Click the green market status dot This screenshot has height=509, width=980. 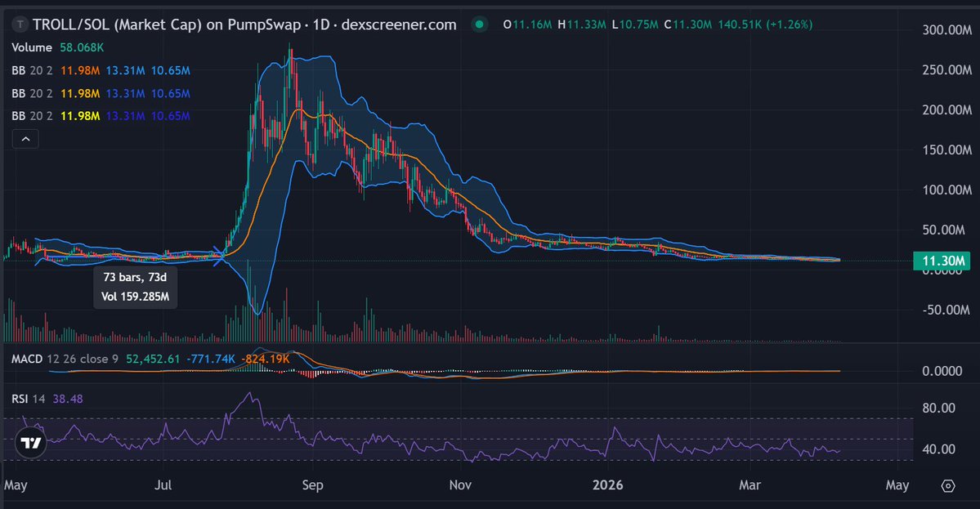pyautogui.click(x=480, y=25)
